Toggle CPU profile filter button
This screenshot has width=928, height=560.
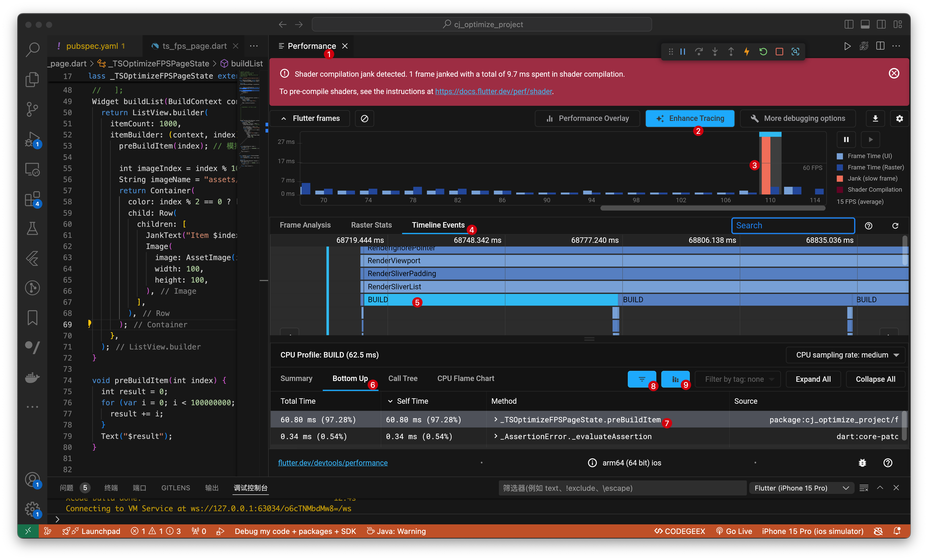(642, 379)
